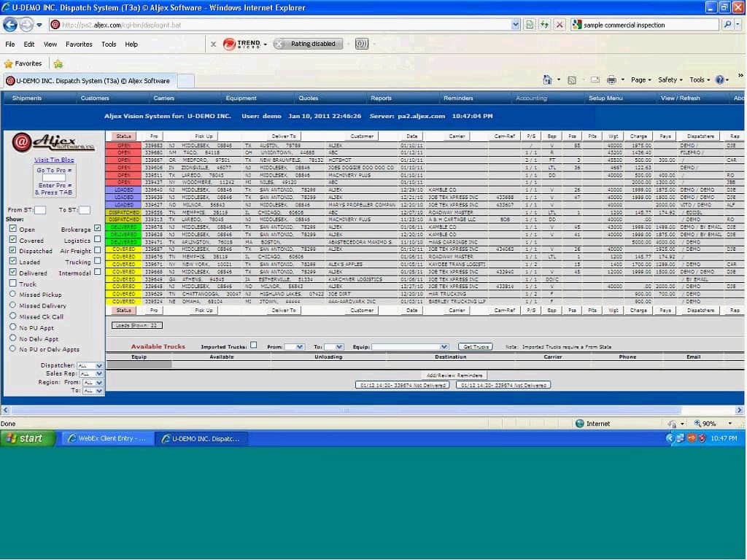Click the compatibility view icon in address bar

point(530,25)
